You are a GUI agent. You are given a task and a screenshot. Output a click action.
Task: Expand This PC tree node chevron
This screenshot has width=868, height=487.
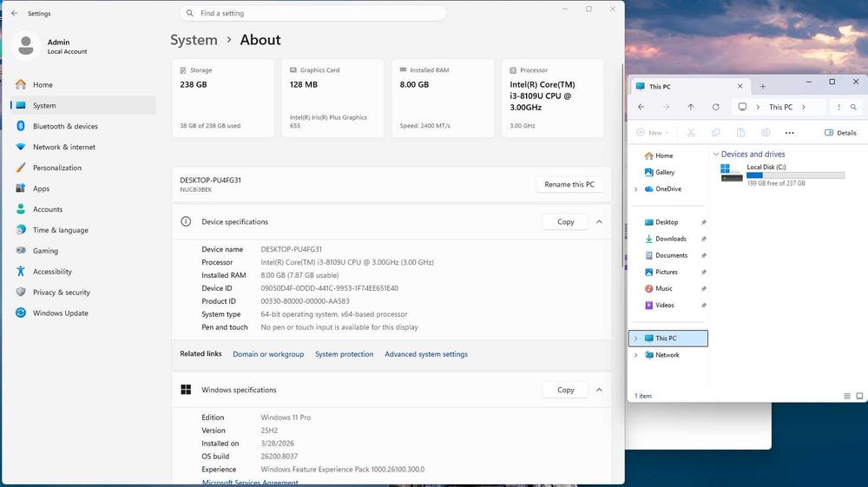pos(636,339)
